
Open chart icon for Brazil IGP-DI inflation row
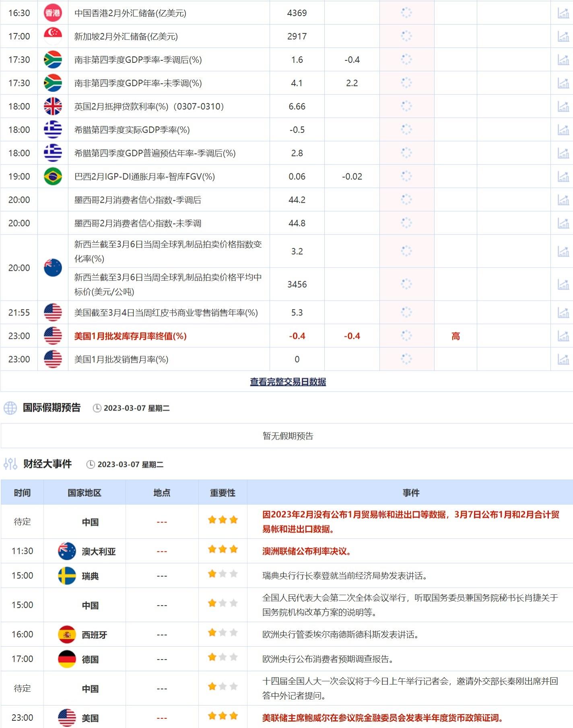563,177
